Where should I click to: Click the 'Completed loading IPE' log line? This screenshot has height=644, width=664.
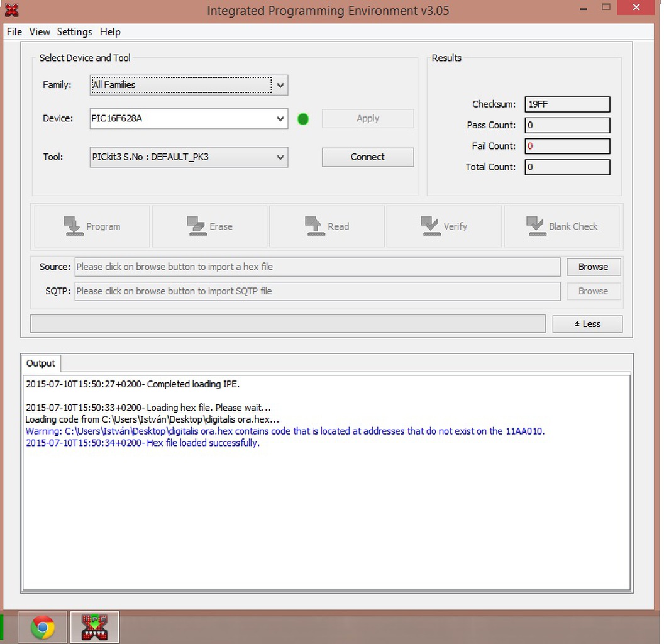[133, 384]
